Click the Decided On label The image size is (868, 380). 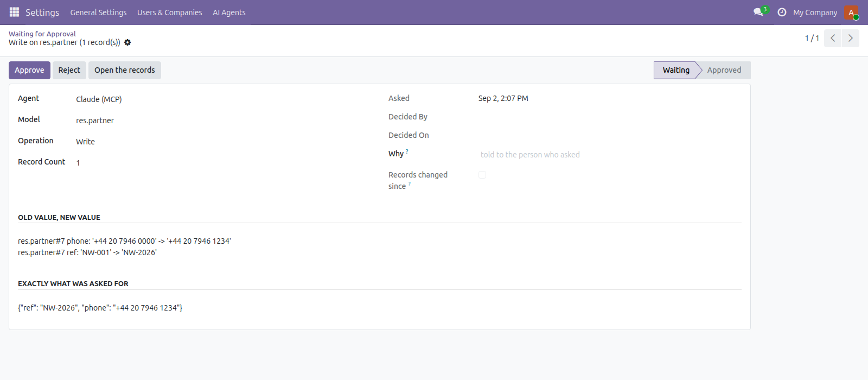coord(409,135)
